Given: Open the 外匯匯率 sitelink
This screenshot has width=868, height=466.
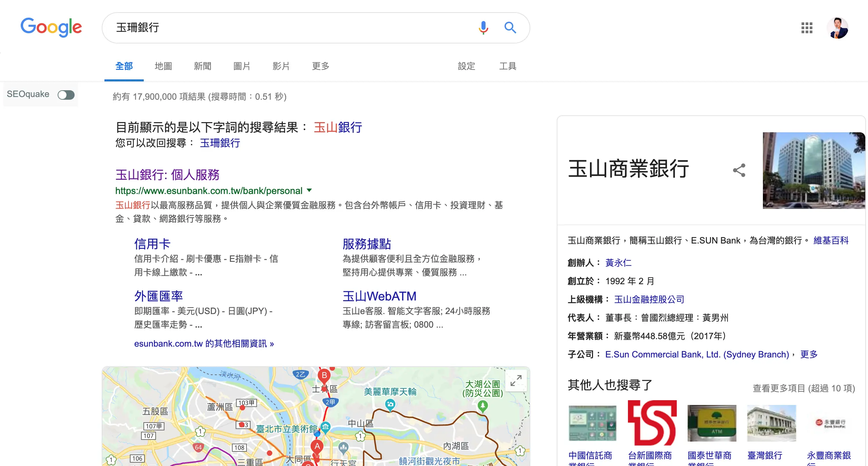Looking at the screenshot, I should pos(158,296).
